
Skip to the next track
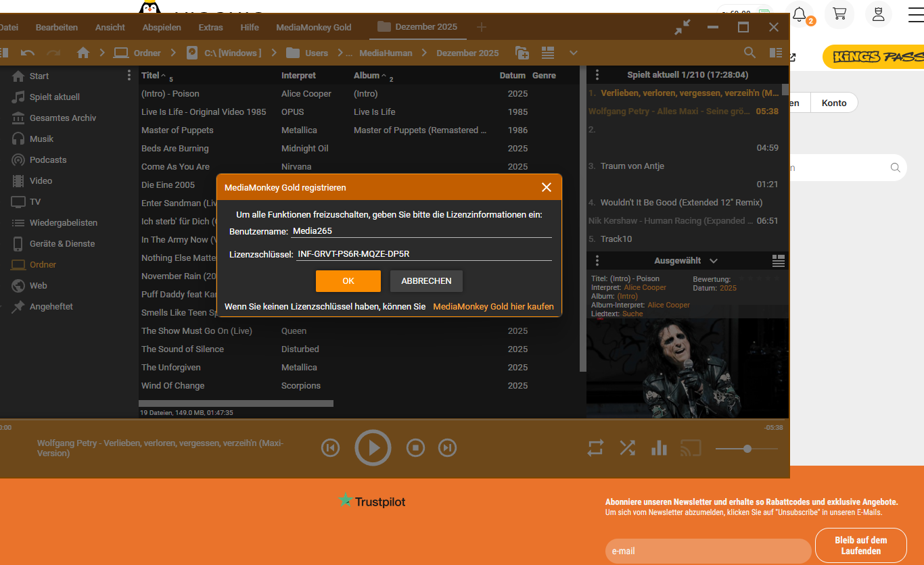(447, 447)
